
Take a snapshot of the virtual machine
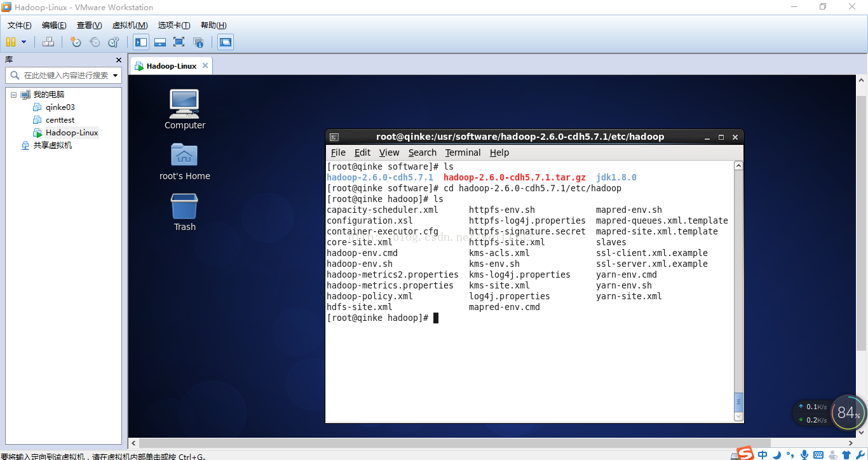coord(76,42)
